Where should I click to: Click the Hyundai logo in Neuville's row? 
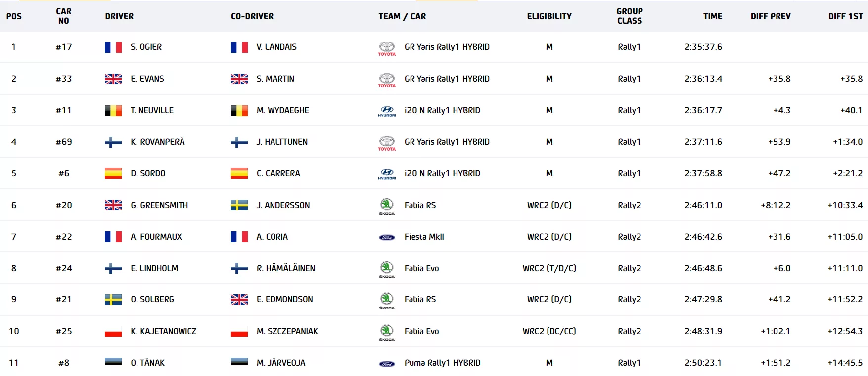(x=387, y=111)
